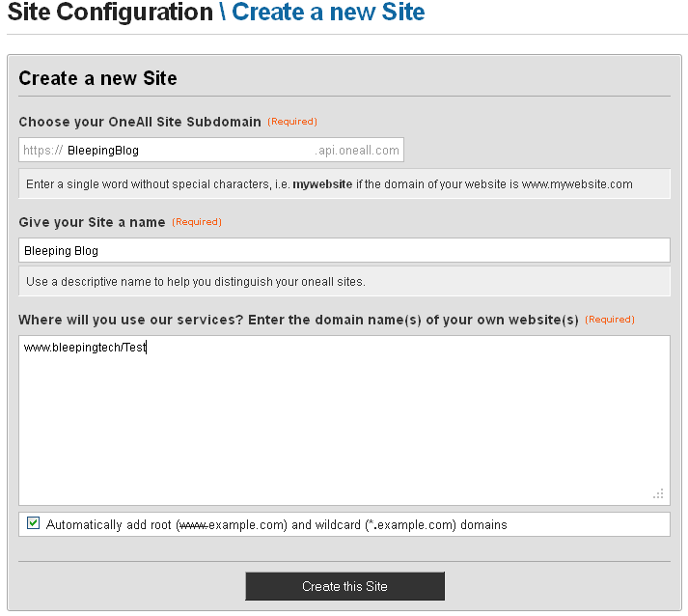Image resolution: width=688 pixels, height=616 pixels.
Task: Click the 'https://' prefix in the subdomain field
Action: coord(43,151)
